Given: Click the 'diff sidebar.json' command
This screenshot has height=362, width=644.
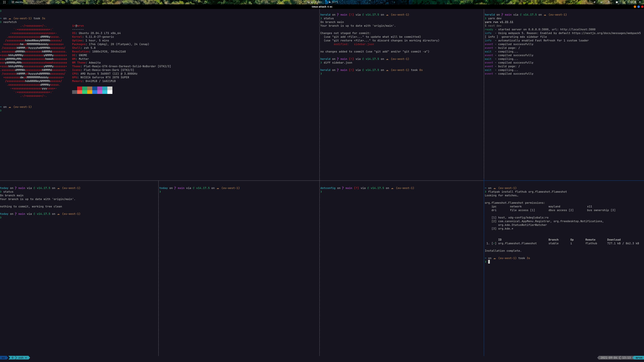Looking at the screenshot, I should [338, 63].
